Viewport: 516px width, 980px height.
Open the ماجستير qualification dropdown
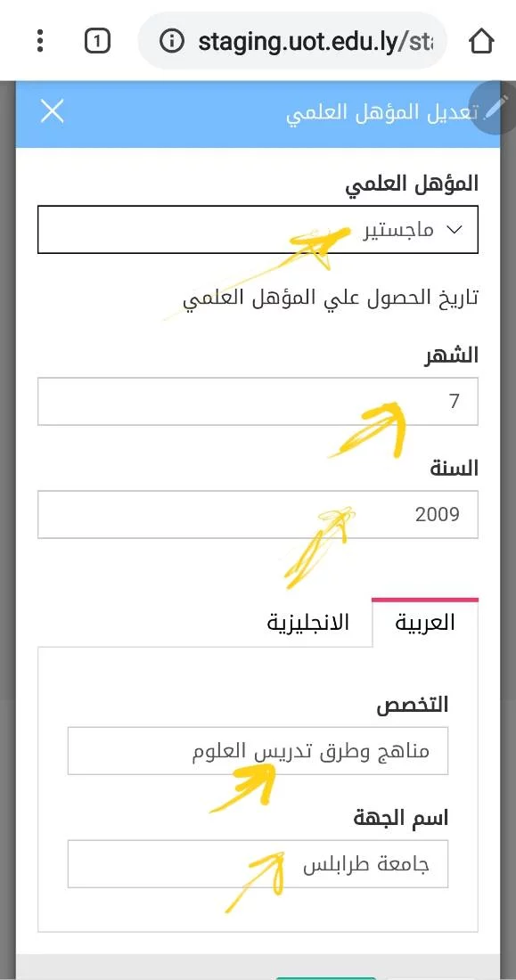click(258, 229)
